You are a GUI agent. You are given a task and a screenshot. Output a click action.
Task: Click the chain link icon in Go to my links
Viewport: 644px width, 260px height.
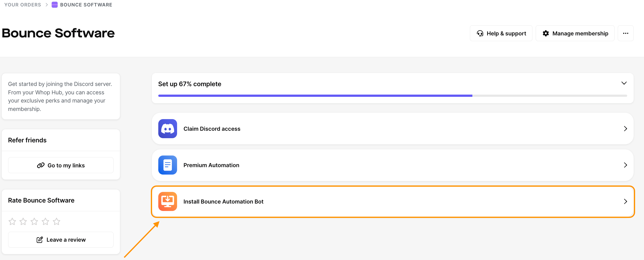click(41, 165)
